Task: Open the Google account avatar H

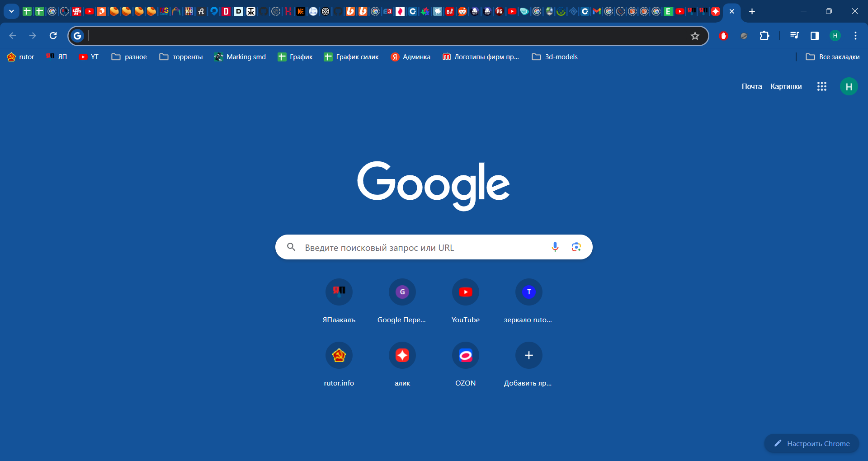Action: pos(849,86)
